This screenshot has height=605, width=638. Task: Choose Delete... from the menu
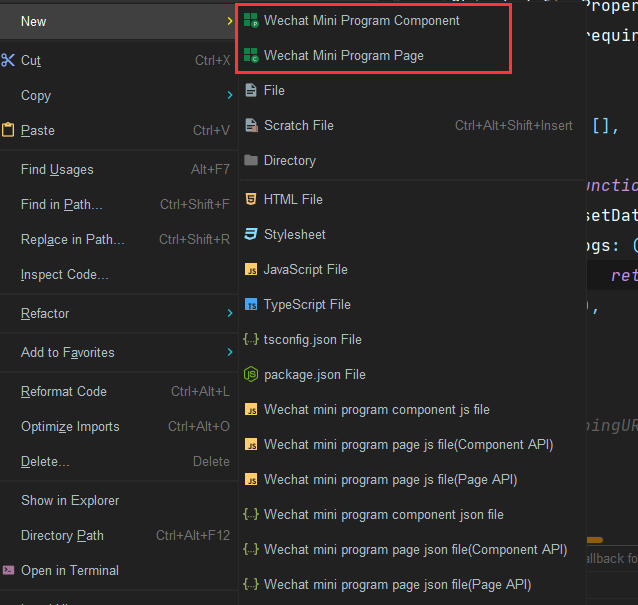(118, 461)
